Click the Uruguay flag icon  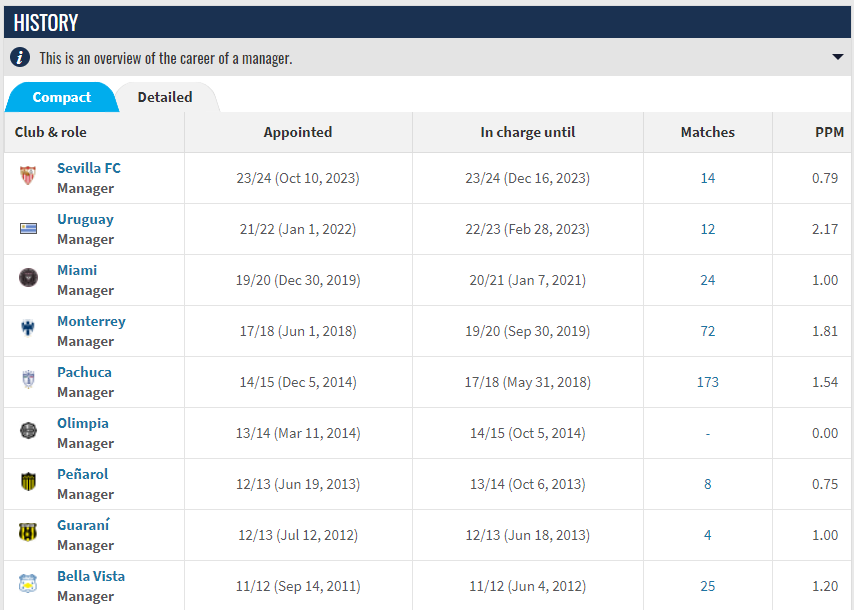pos(28,229)
